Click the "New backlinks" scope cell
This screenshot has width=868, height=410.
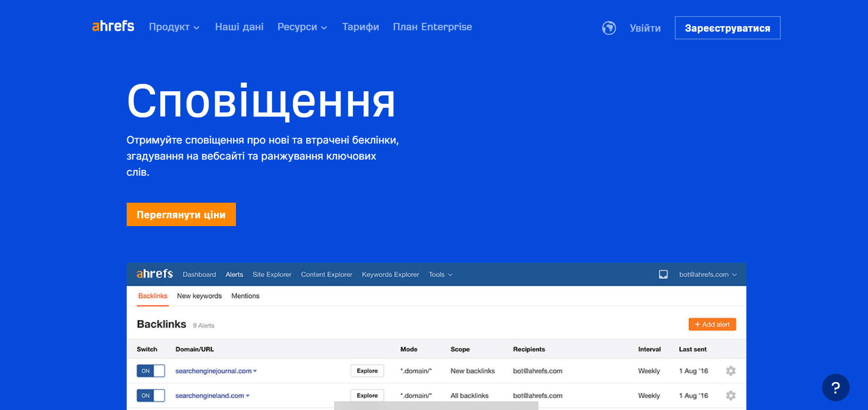(472, 371)
